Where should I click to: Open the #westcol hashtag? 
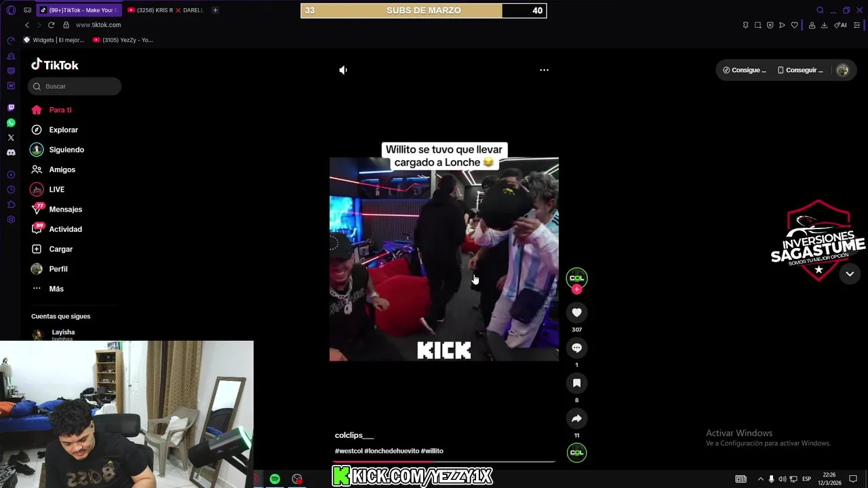(x=349, y=451)
